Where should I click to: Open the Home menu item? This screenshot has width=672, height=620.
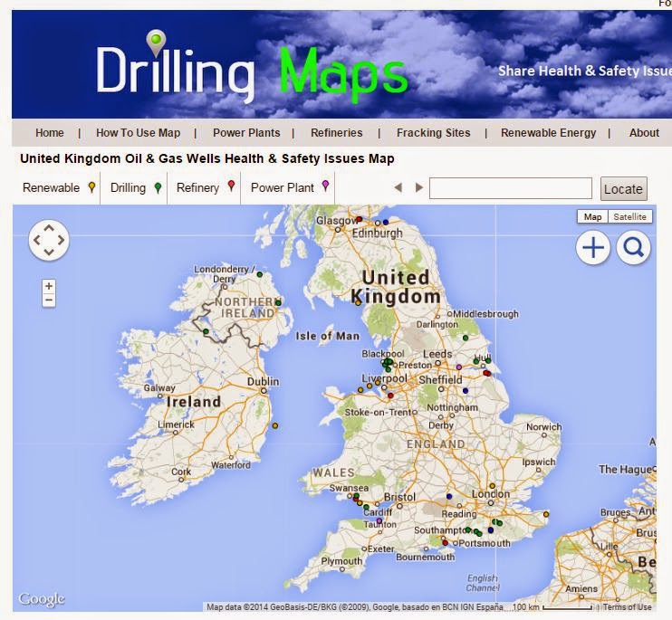click(x=50, y=133)
